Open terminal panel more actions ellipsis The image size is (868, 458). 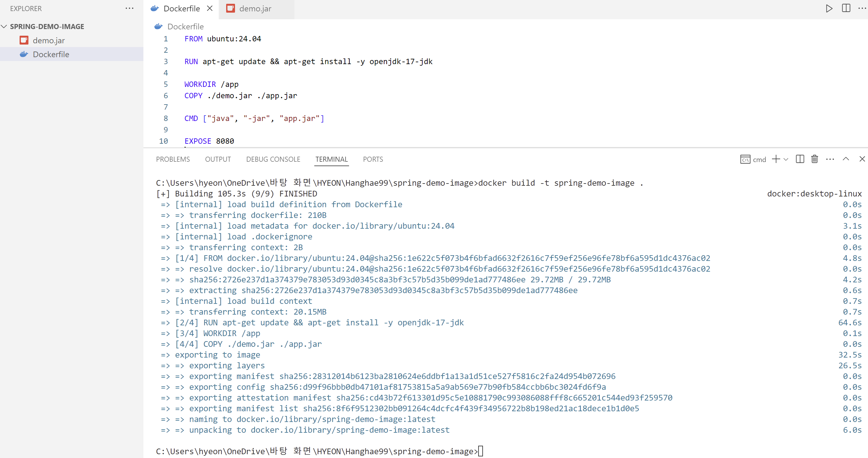click(x=830, y=159)
